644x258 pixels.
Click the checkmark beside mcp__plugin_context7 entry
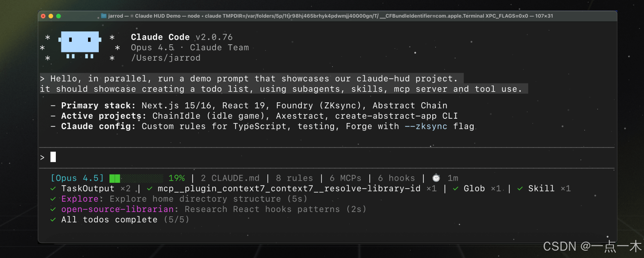coord(149,188)
